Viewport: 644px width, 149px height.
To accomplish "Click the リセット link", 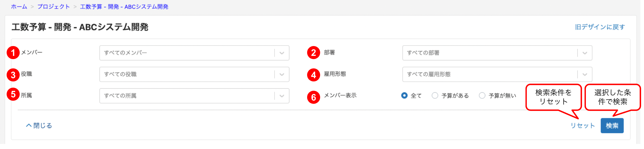I will pos(583,126).
